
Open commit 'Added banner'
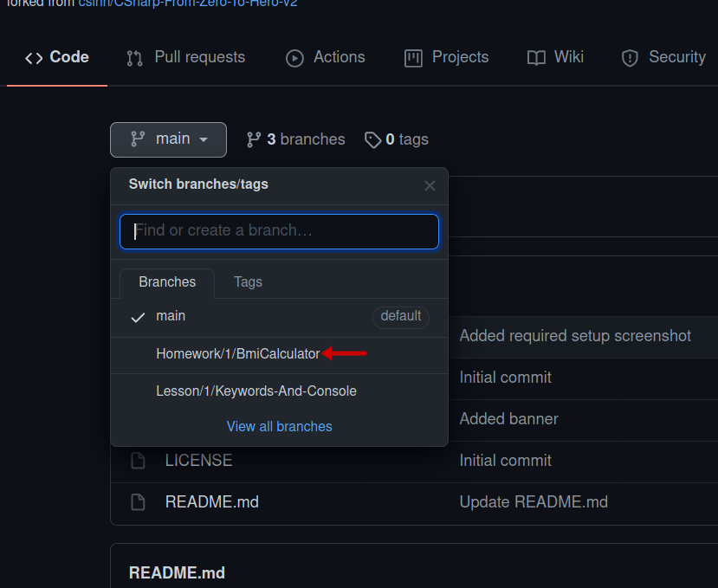coord(508,419)
